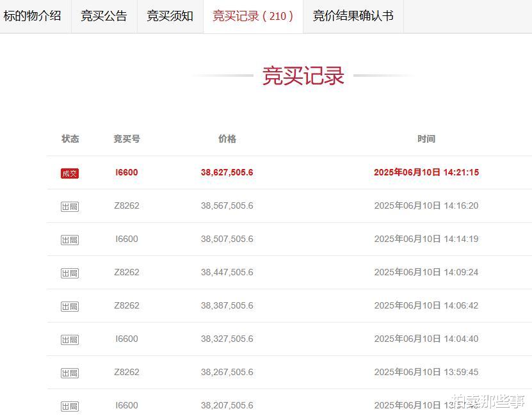Viewport: 532px width, 418px height.
Task: Click 出局 badge in the 38,387,505.6 row
Action: 70,307
